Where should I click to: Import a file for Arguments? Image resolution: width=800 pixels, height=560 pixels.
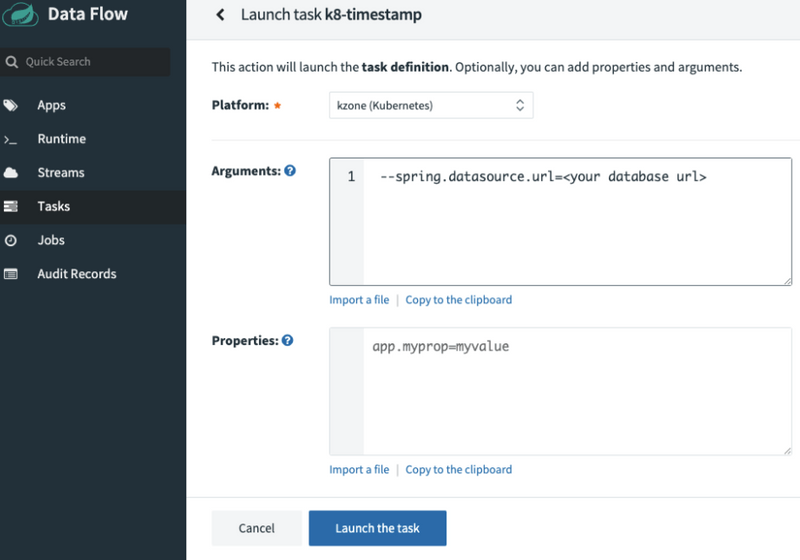pyautogui.click(x=359, y=300)
